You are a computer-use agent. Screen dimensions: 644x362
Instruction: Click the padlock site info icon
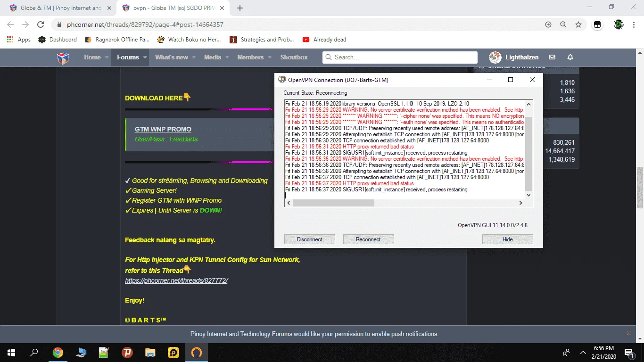[x=59, y=25]
